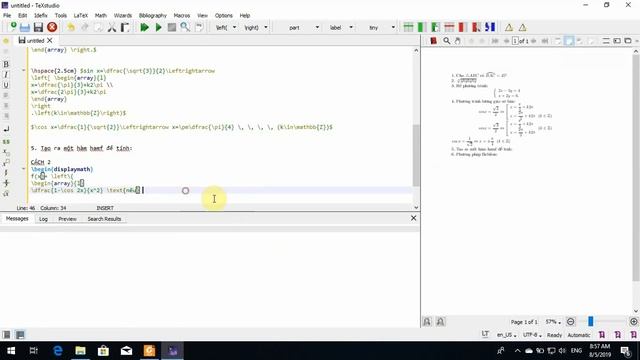This screenshot has height=360, width=640.
Task: Switch to the Log tab
Action: (43, 219)
